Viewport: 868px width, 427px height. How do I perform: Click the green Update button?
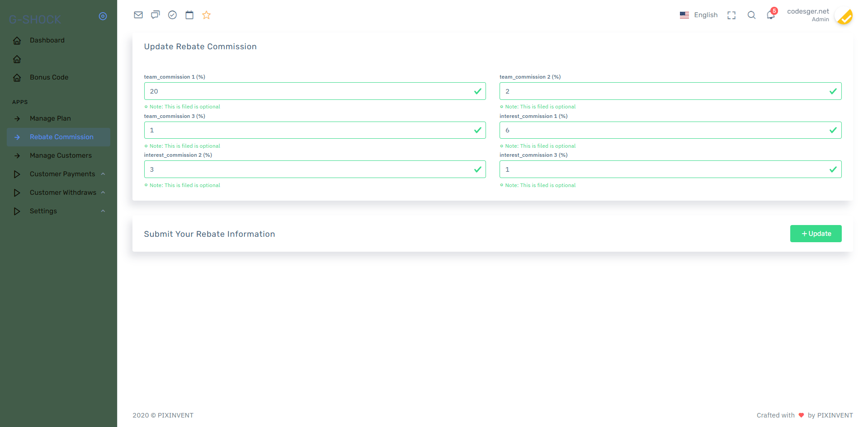pos(816,234)
